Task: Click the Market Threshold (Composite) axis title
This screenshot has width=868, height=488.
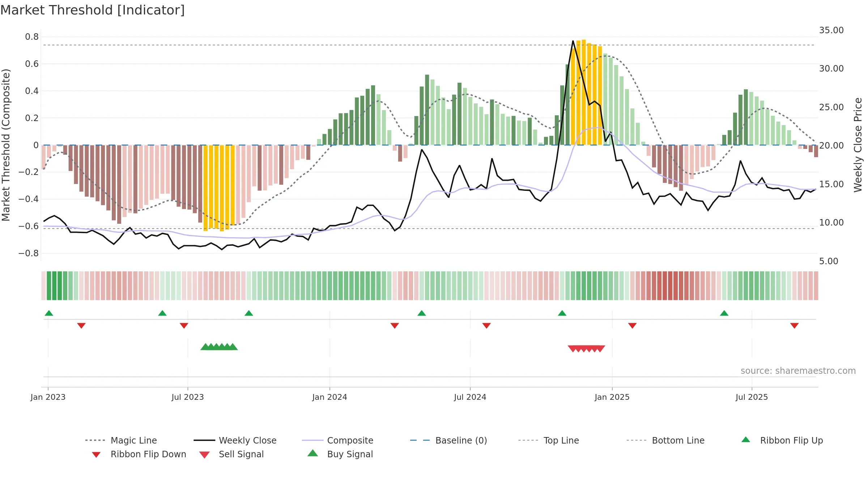Action: [x=6, y=145]
